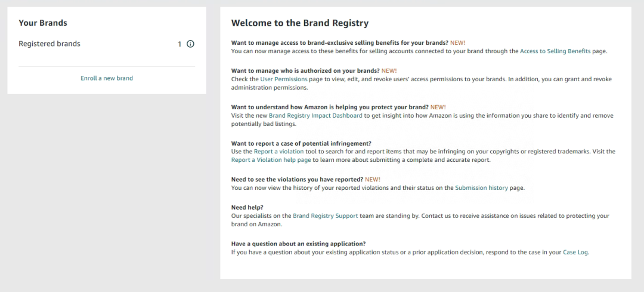Click the Registered brands label
The height and width of the screenshot is (292, 644).
click(x=49, y=44)
